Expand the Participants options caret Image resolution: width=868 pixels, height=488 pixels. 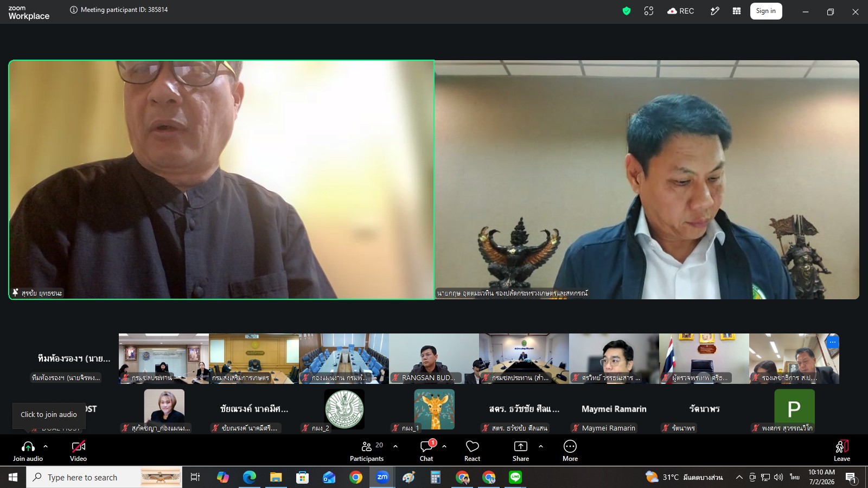[x=395, y=446]
